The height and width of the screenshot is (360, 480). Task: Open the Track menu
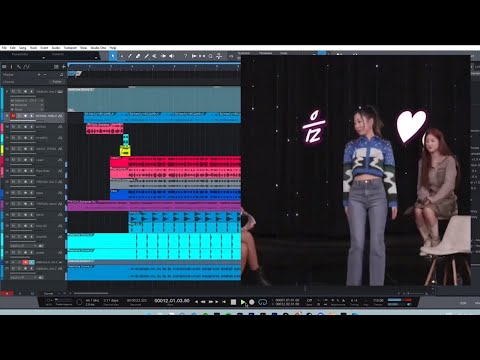click(x=33, y=48)
